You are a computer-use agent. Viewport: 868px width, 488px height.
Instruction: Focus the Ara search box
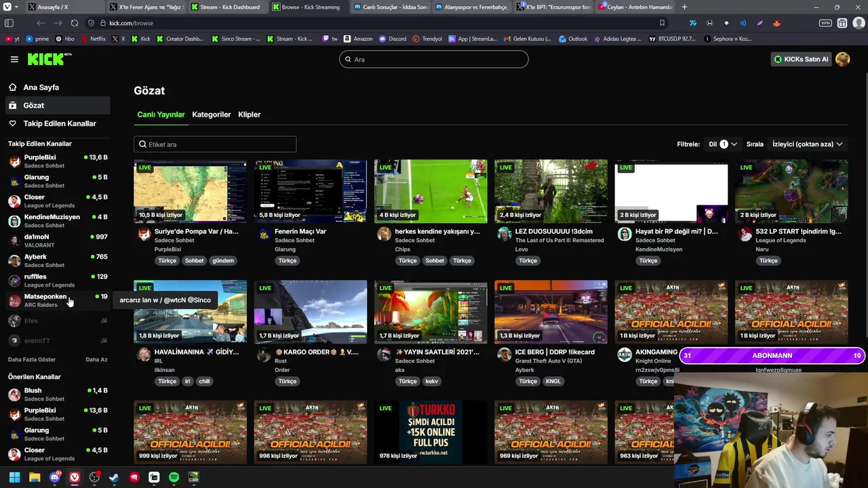click(434, 60)
